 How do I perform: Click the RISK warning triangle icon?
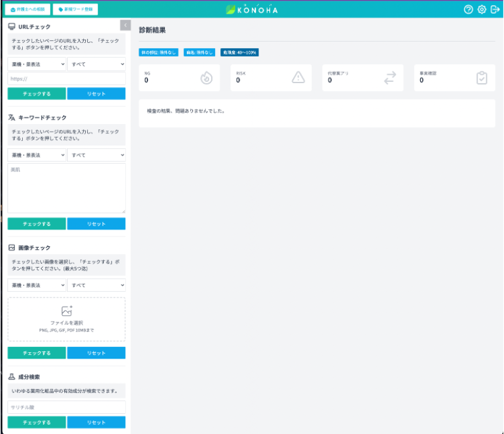[x=298, y=77]
